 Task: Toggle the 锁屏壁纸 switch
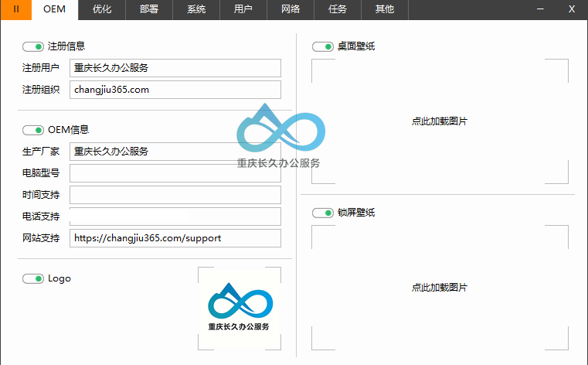click(323, 213)
